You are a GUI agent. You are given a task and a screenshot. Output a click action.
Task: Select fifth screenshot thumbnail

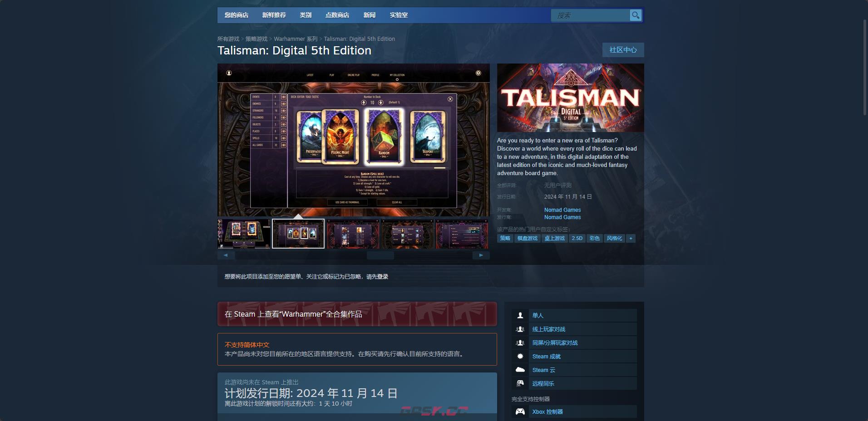462,234
